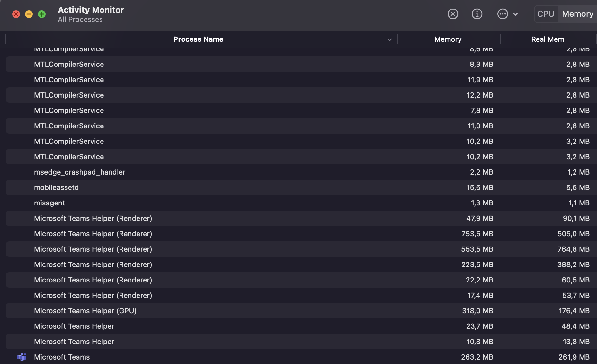Select Teams Helper (Renderer) row using 47,9 MB

click(301, 218)
